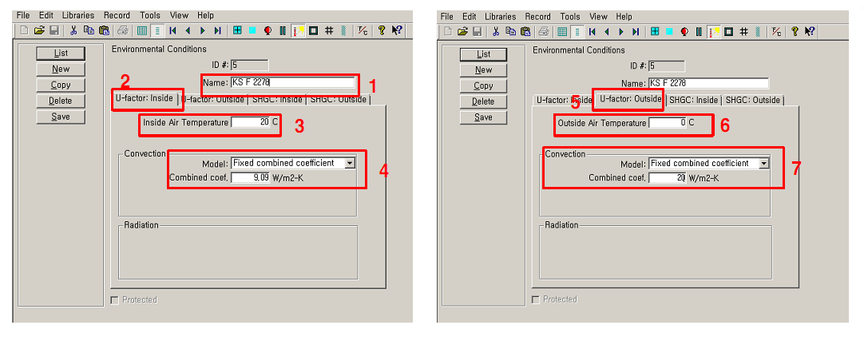The image size is (868, 337).
Task: Click the Combined coef. field in right window
Action: coord(668,177)
